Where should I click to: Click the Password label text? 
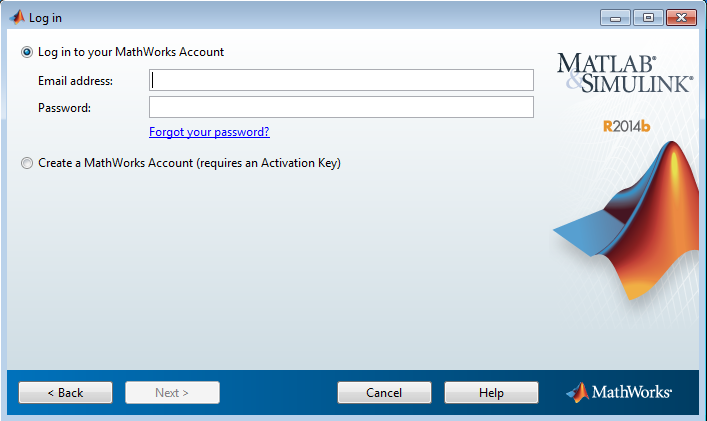click(64, 108)
